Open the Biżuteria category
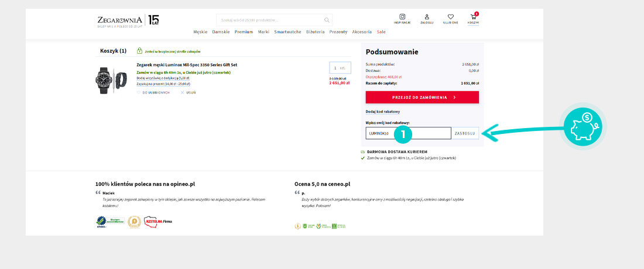This screenshot has width=644, height=269. [316, 32]
